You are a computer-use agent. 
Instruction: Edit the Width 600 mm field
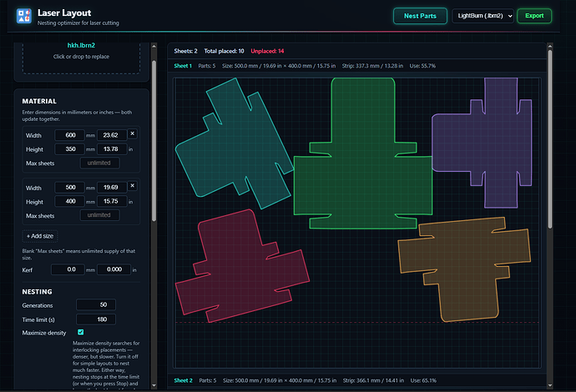tap(70, 135)
